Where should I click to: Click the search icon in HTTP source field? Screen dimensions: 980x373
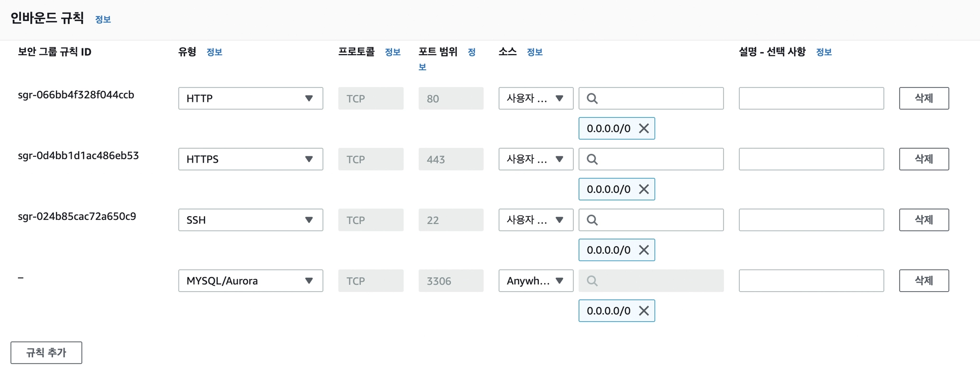[592, 99]
